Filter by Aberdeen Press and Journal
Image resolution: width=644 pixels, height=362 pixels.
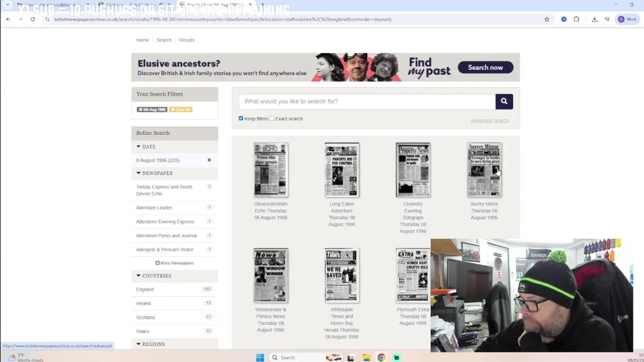(x=167, y=236)
